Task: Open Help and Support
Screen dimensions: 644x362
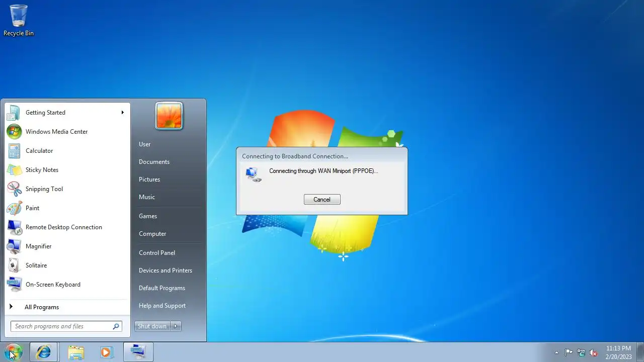Action: coord(162,306)
